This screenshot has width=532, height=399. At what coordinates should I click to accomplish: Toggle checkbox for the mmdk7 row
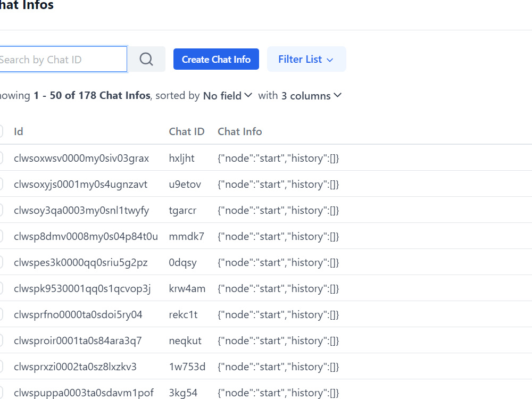[x=1, y=236]
